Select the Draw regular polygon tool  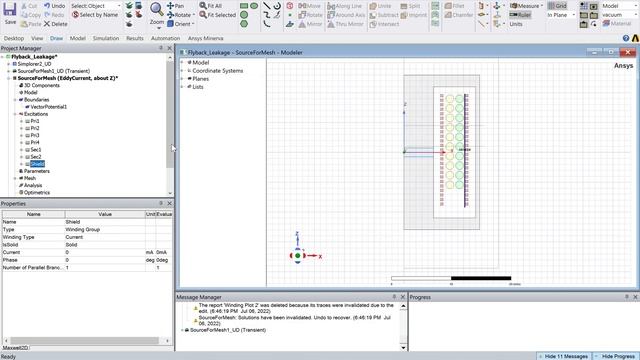(244, 24)
